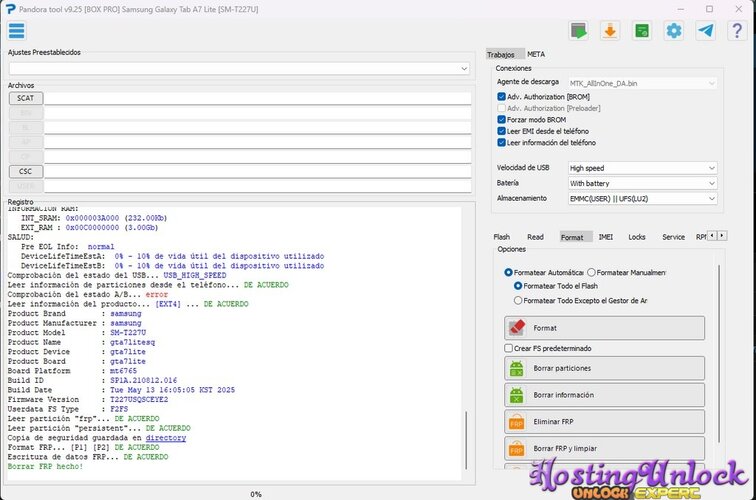Click the 0% progress bar
The image size is (756, 500).
pos(256,494)
